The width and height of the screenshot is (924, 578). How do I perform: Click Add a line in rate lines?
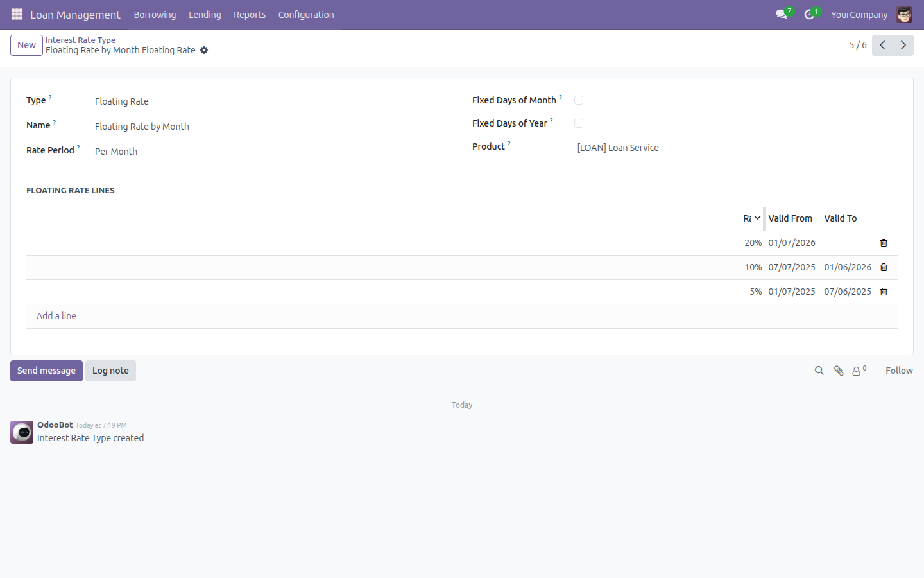[56, 316]
